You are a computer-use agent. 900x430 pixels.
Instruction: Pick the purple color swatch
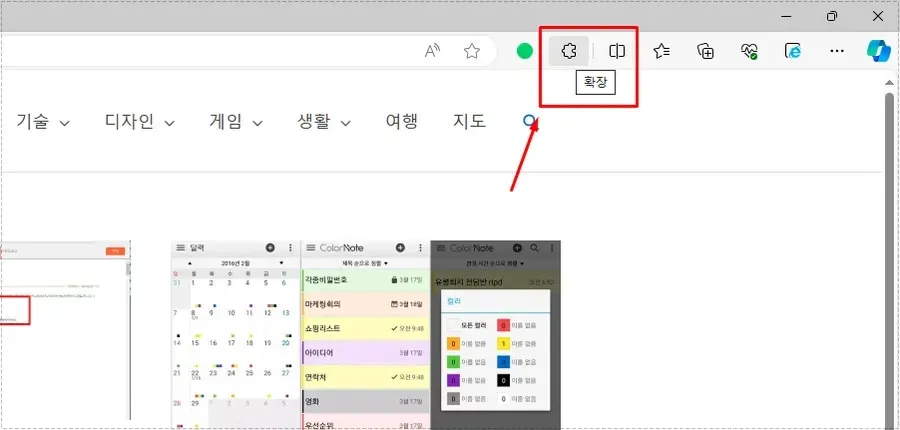(x=453, y=381)
